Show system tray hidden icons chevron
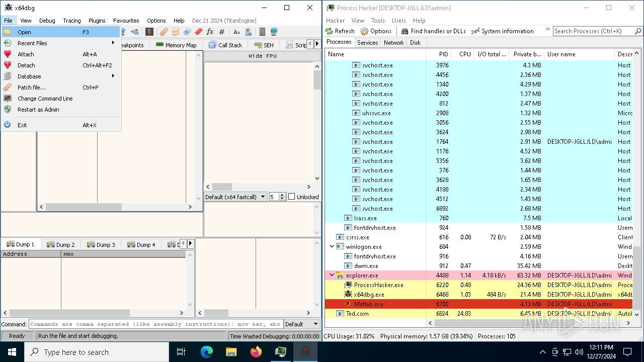Viewport: 644px width, 362px height. 542,352
